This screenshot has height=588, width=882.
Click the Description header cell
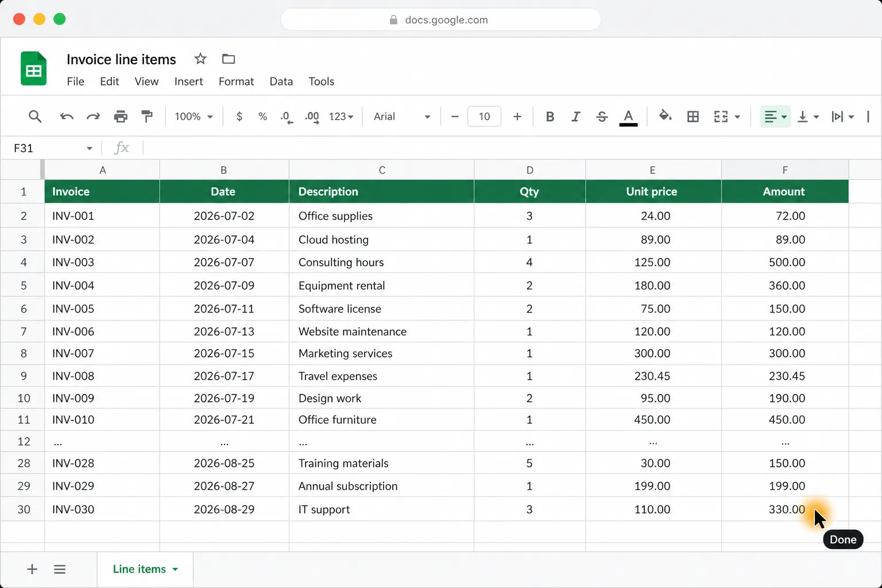tap(382, 191)
